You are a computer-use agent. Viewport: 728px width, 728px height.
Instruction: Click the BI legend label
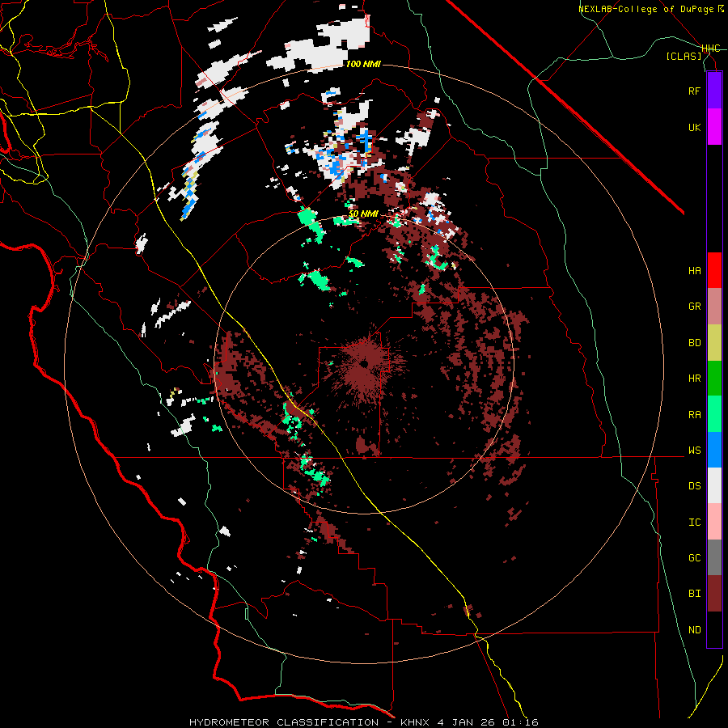(x=694, y=594)
